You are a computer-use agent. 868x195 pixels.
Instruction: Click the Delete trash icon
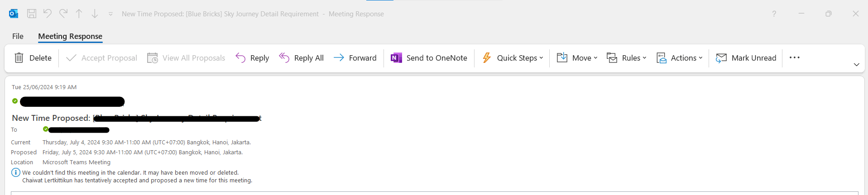19,58
